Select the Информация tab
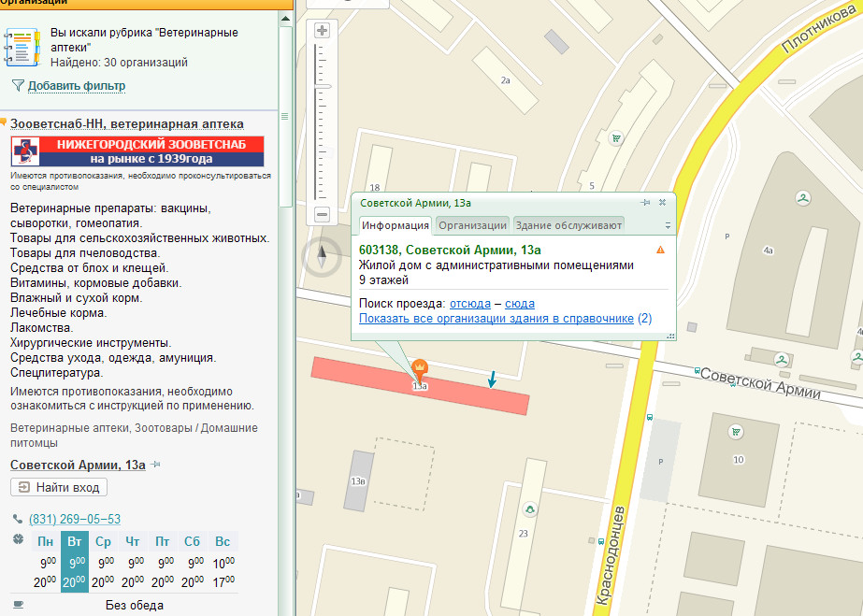The height and width of the screenshot is (616, 863). pyautogui.click(x=396, y=225)
